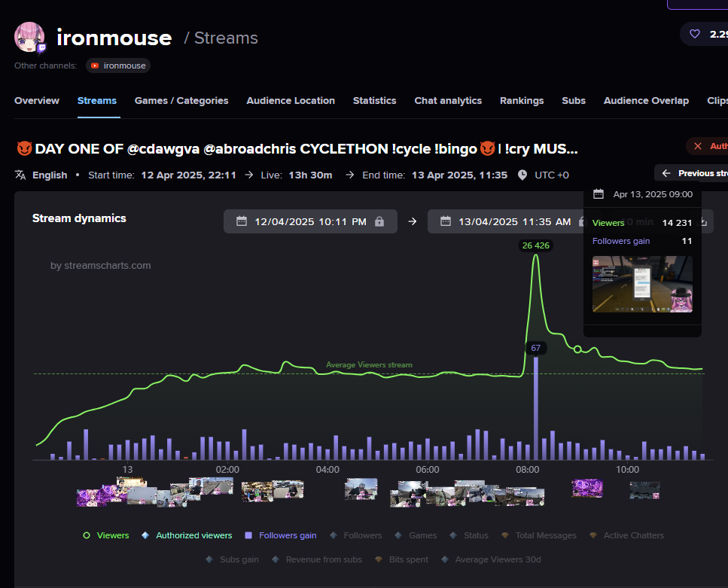This screenshot has height=588, width=728.
Task: Enable the Average Viewers 30d series
Action: pyautogui.click(x=491, y=559)
